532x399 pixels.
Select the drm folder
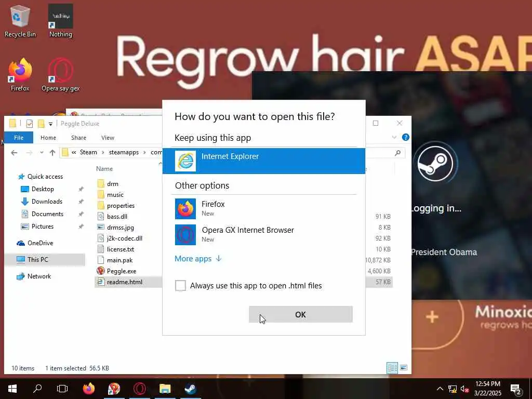coord(113,184)
